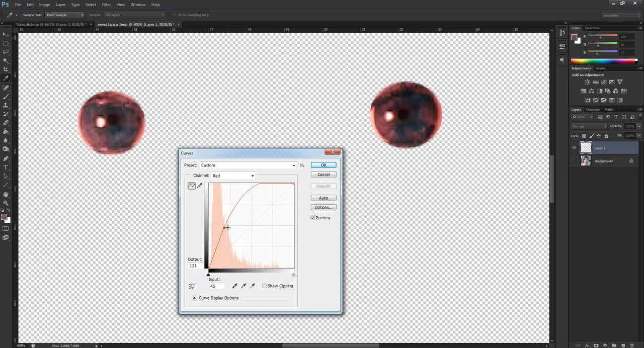Add a Color Balance adjustment
This screenshot has height=348, width=644.
click(591, 91)
